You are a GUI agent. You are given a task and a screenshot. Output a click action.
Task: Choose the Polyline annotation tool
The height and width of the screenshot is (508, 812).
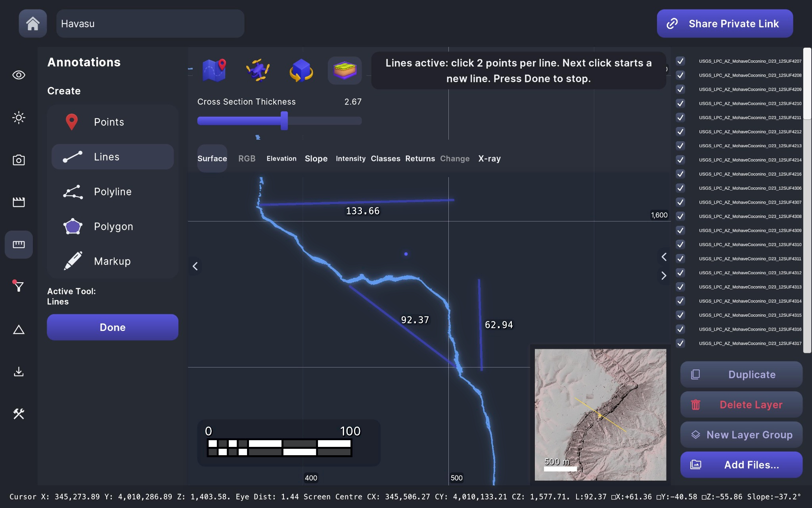(113, 192)
